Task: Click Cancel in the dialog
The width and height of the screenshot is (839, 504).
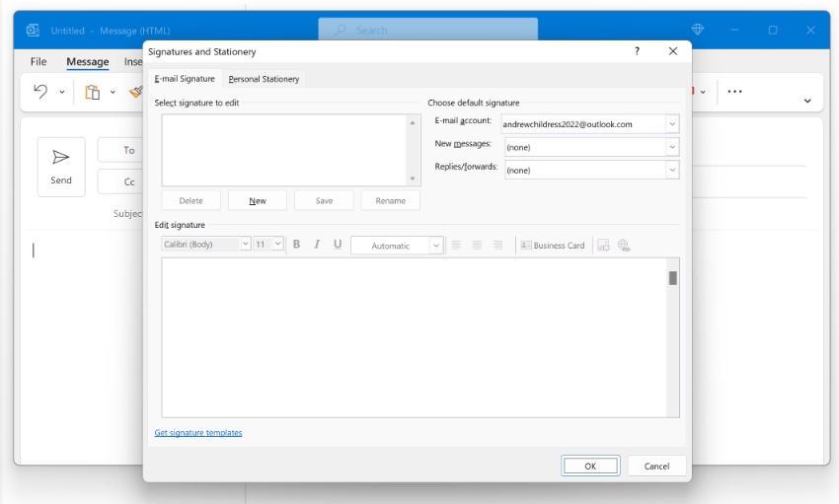Action: point(656,466)
